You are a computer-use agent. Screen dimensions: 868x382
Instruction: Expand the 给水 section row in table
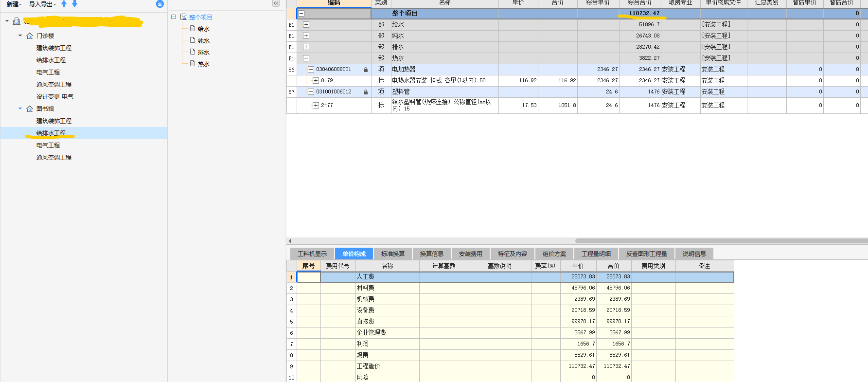pyautogui.click(x=306, y=24)
